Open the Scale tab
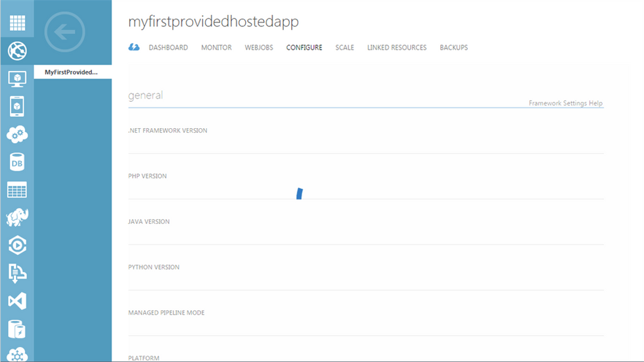The height and width of the screenshot is (362, 644). [344, 47]
